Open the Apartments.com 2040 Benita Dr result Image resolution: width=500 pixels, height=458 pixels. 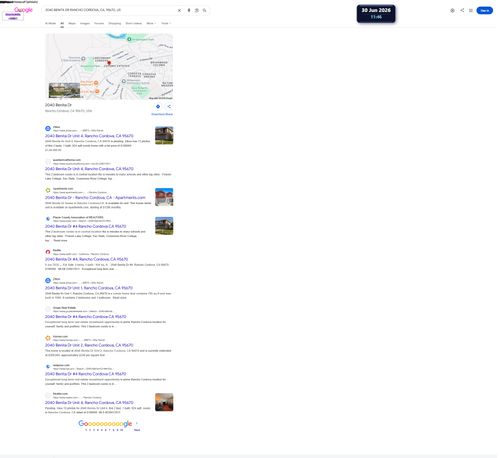(95, 198)
